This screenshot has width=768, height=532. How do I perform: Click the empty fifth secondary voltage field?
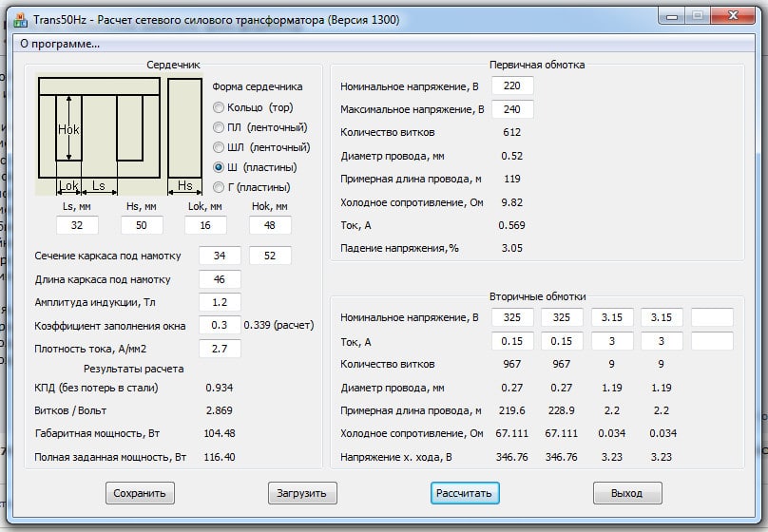(x=712, y=317)
